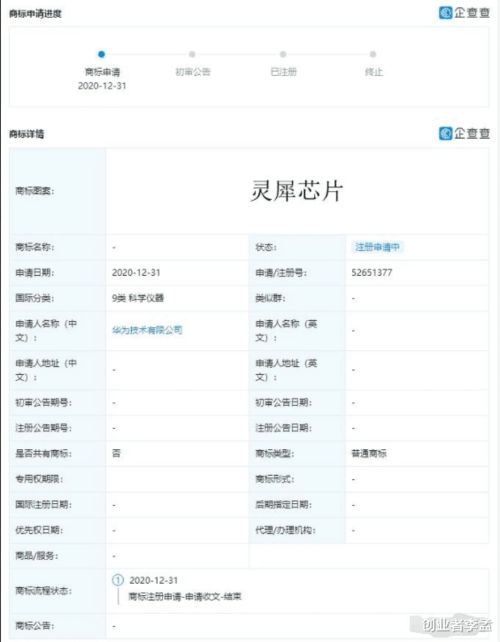The height and width of the screenshot is (642, 500).
Task: Click the 注册申请中 status tag
Action: (377, 247)
